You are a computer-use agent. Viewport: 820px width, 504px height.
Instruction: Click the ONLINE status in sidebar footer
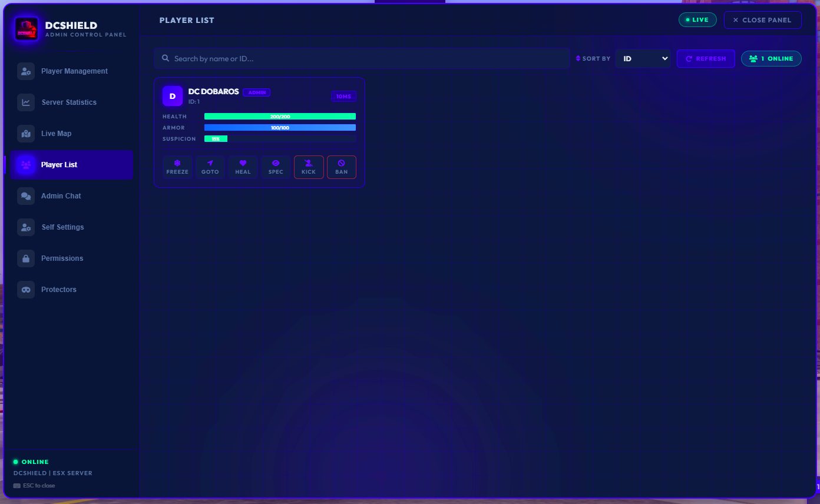point(31,462)
